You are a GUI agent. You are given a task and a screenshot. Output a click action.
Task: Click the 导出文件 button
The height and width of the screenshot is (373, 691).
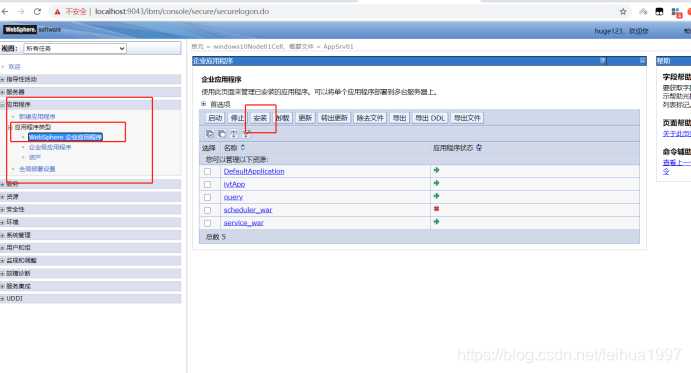click(467, 118)
